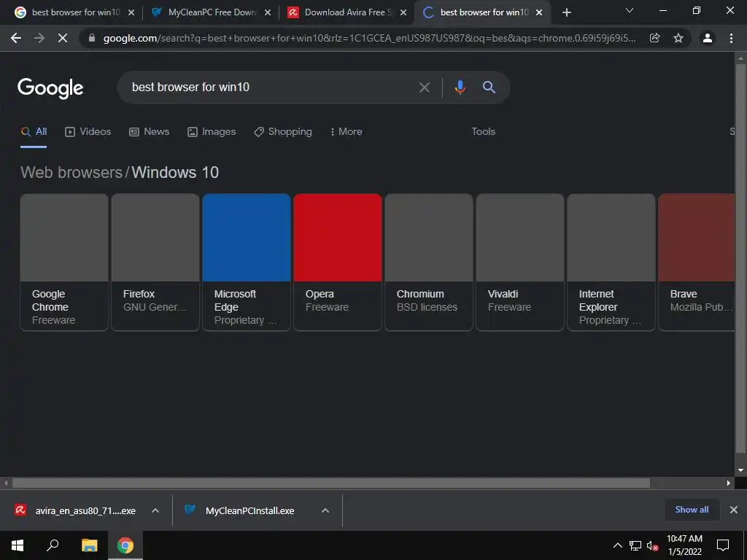This screenshot has height=560, width=747.
Task: Clear the Google search box text
Action: 425,87
